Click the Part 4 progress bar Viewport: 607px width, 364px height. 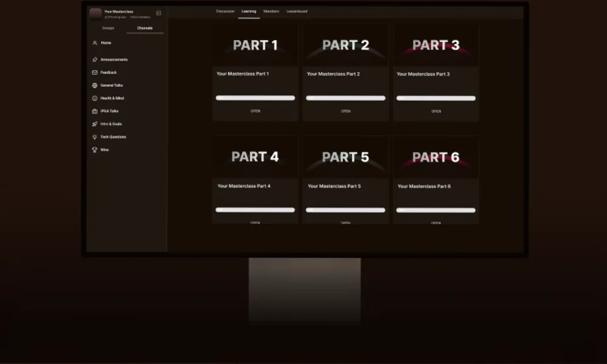(x=255, y=210)
